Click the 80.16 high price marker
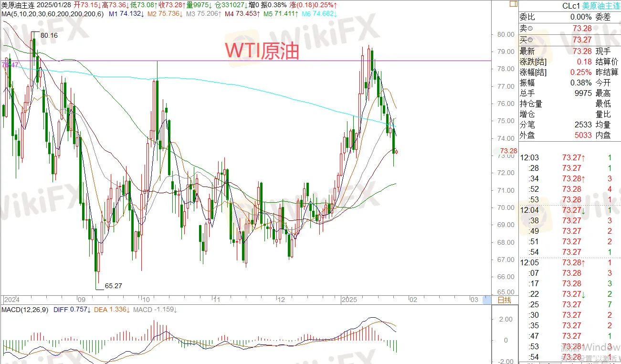The height and width of the screenshot is (364, 621). point(49,35)
